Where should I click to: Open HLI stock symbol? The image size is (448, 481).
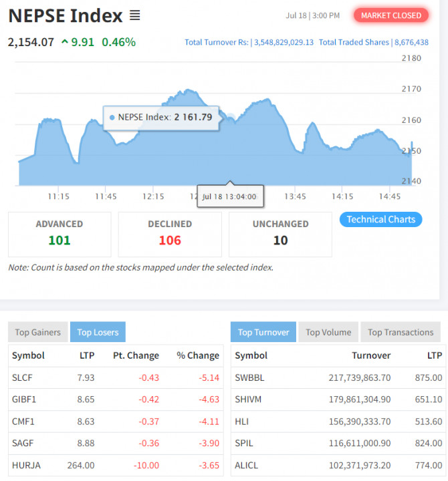(x=241, y=421)
